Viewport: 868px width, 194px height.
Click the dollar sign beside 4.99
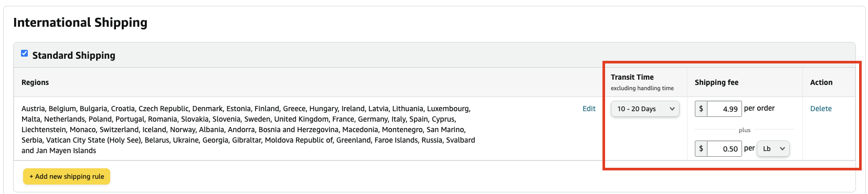click(701, 109)
